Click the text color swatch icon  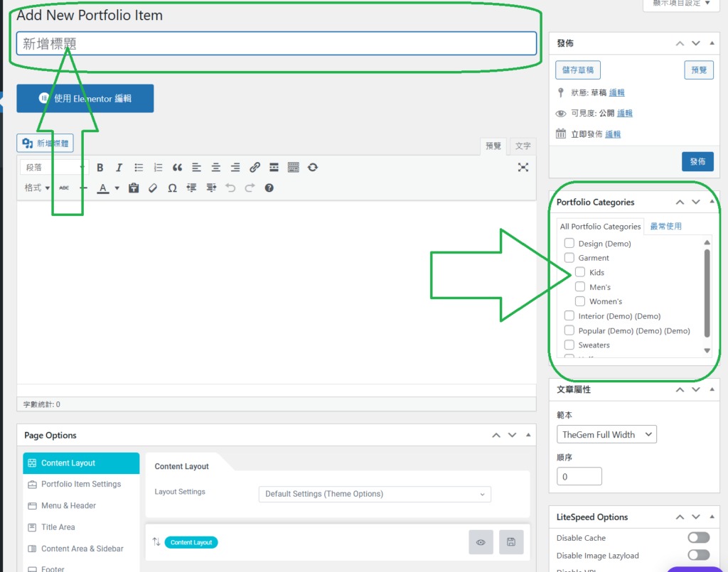pos(103,188)
